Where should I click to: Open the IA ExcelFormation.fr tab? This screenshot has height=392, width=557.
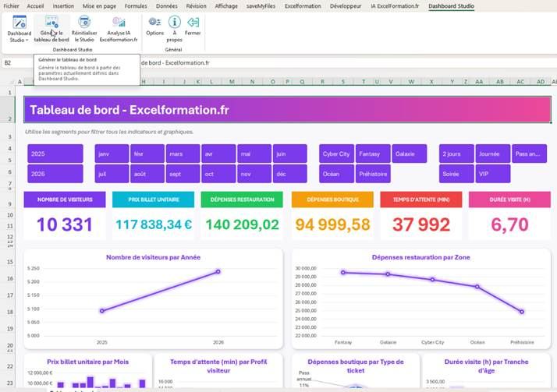pos(395,6)
